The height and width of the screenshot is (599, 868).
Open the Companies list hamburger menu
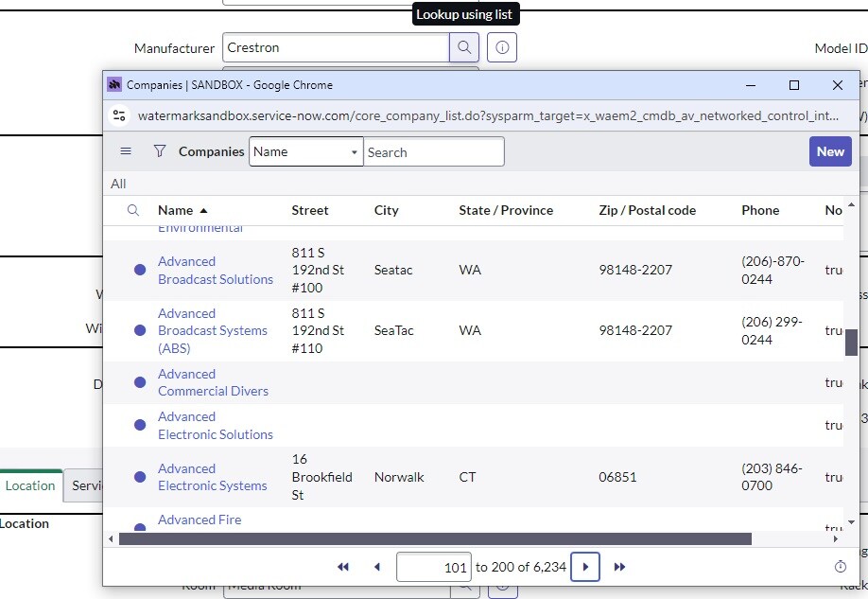126,151
